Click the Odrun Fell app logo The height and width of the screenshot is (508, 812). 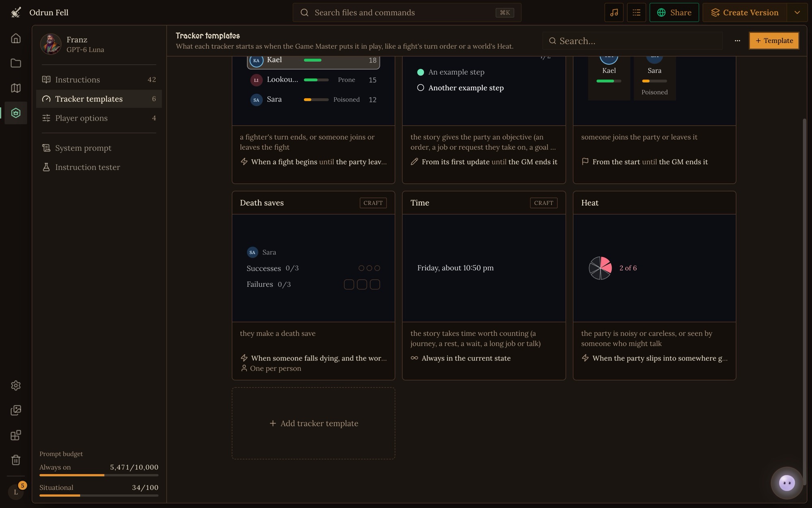coord(16,13)
